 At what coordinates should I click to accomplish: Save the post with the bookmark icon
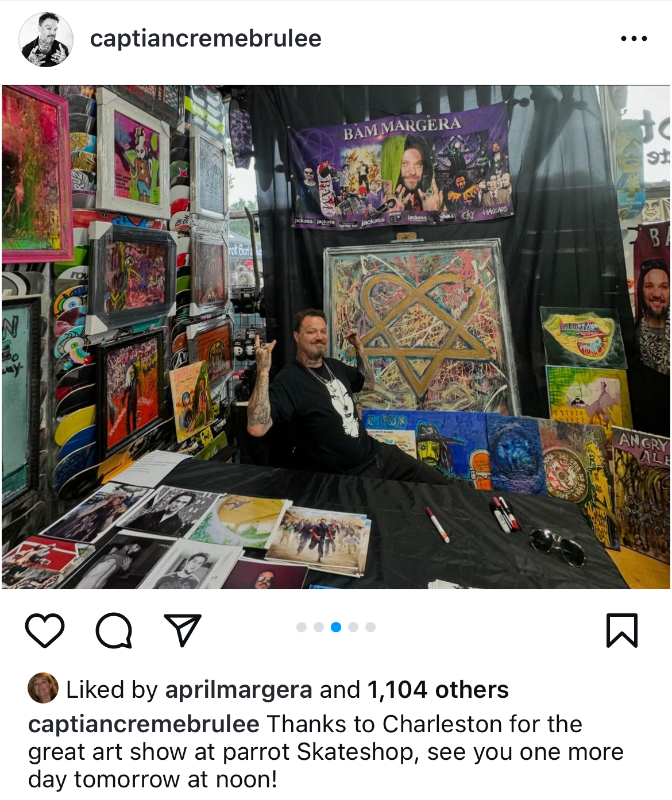[622, 630]
